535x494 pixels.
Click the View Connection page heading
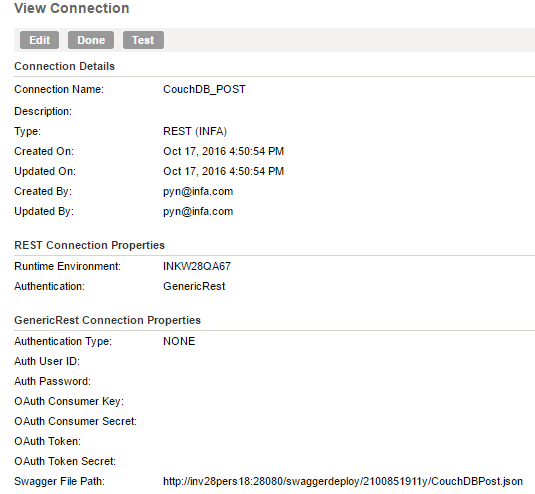pyautogui.click(x=72, y=8)
